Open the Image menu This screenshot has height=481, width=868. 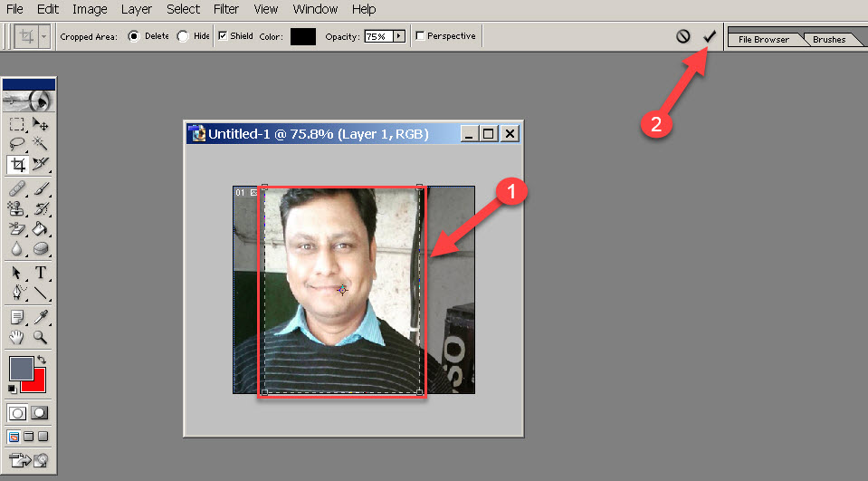90,9
